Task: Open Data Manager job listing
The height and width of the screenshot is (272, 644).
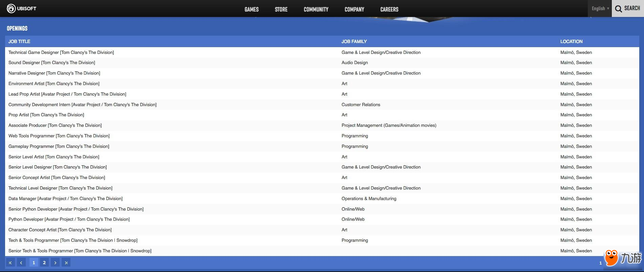Action: coord(66,198)
